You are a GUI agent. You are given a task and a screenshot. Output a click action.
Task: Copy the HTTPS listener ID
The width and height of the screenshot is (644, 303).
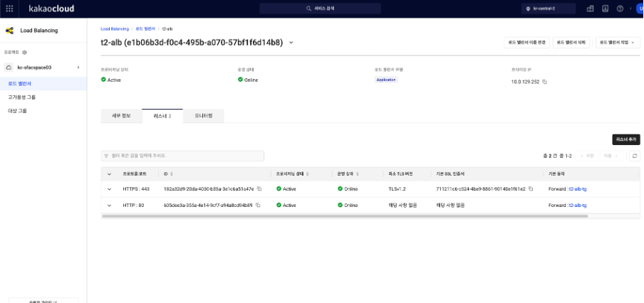tap(259, 188)
